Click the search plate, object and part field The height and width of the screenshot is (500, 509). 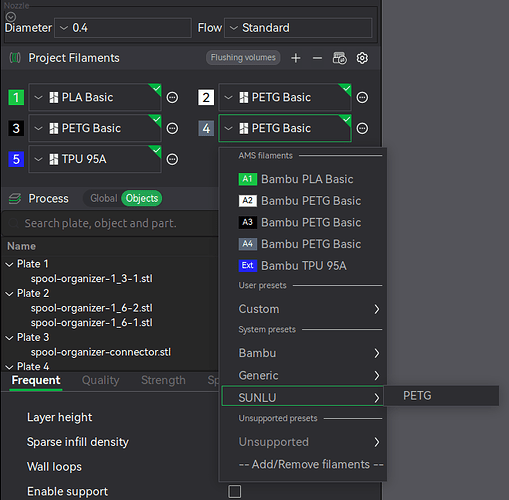(x=110, y=223)
